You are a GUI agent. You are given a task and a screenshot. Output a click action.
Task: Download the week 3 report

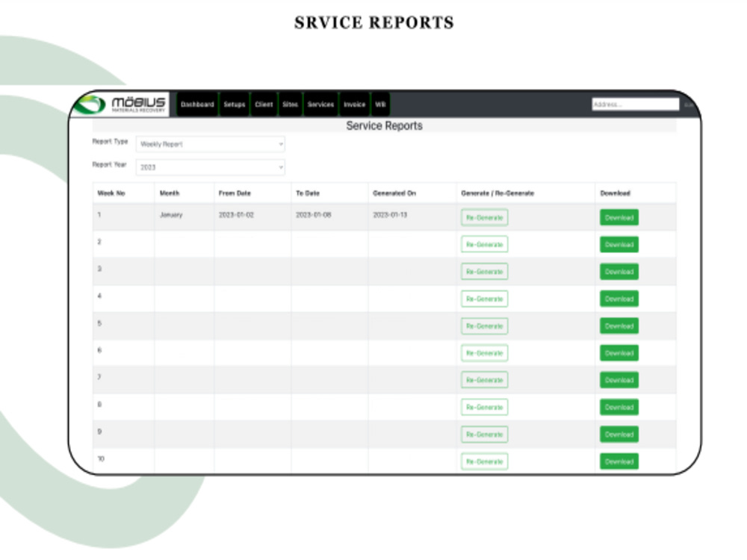(x=619, y=272)
